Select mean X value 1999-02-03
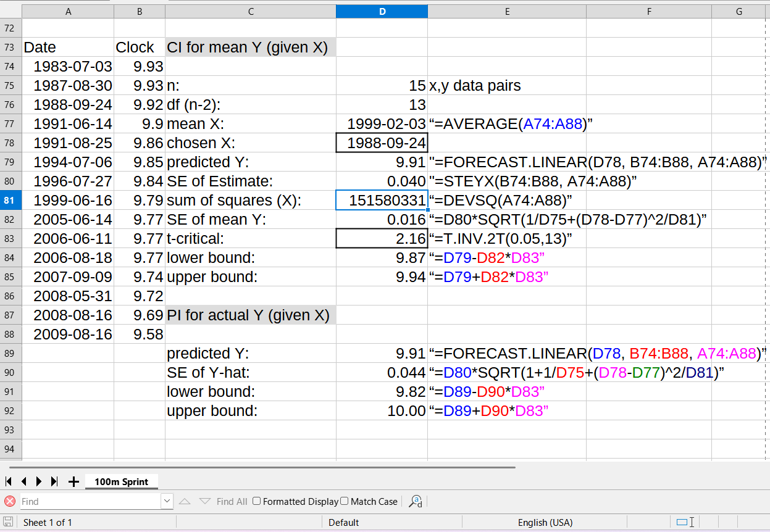This screenshot has height=532, width=770. coord(382,123)
